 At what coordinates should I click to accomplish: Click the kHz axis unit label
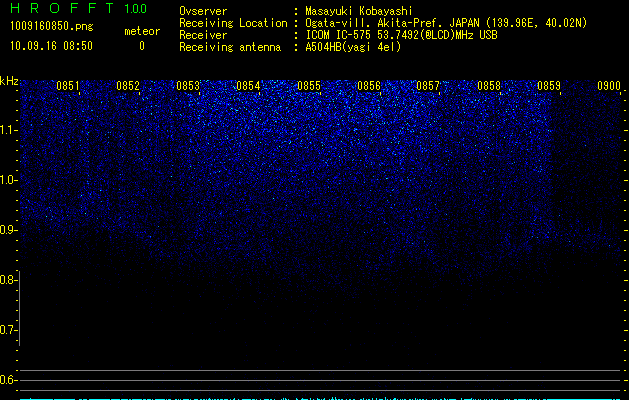tap(9, 81)
